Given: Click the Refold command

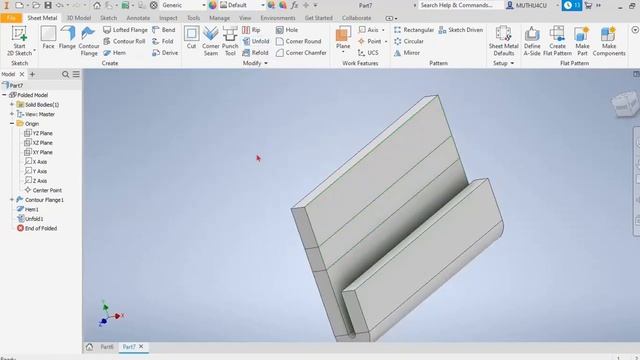Looking at the screenshot, I should [x=256, y=53].
